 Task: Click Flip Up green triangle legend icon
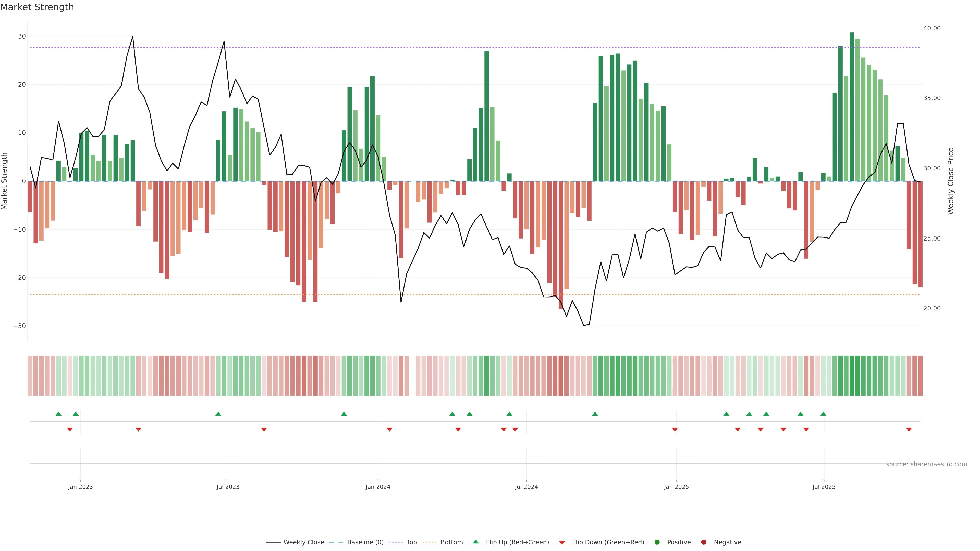coord(475,542)
